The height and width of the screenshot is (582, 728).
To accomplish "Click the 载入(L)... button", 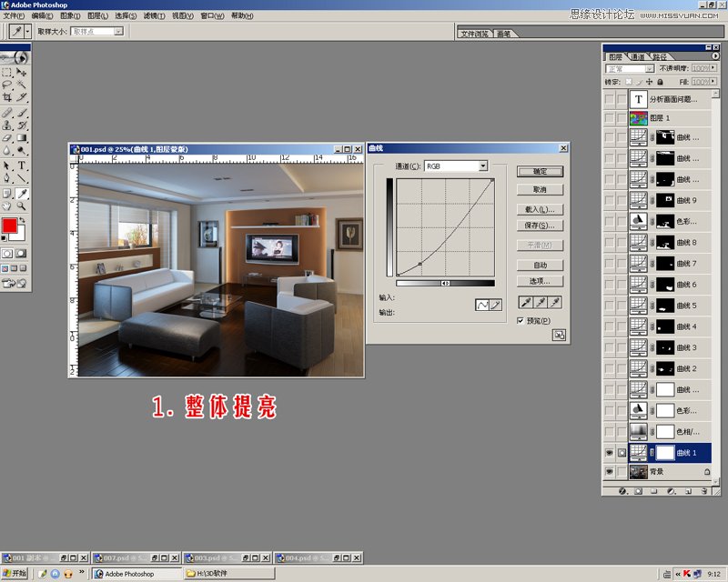I will pos(540,209).
